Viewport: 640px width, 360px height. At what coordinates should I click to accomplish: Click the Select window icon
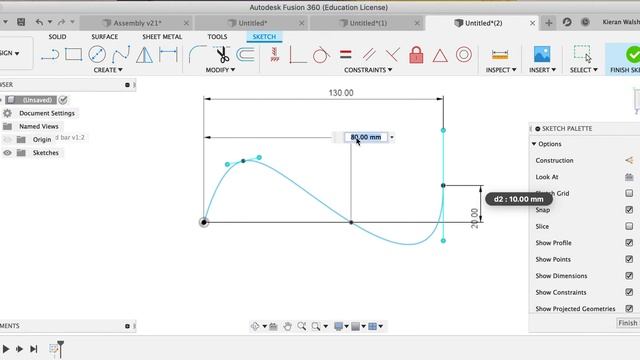583,54
